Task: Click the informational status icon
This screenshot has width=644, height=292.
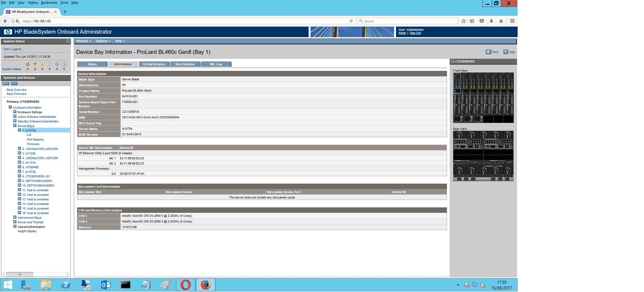Action: tap(49, 64)
